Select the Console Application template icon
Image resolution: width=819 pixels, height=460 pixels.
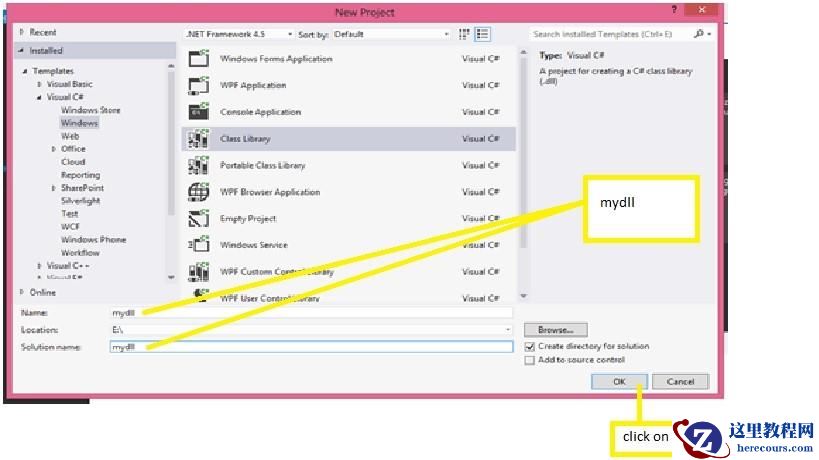198,112
